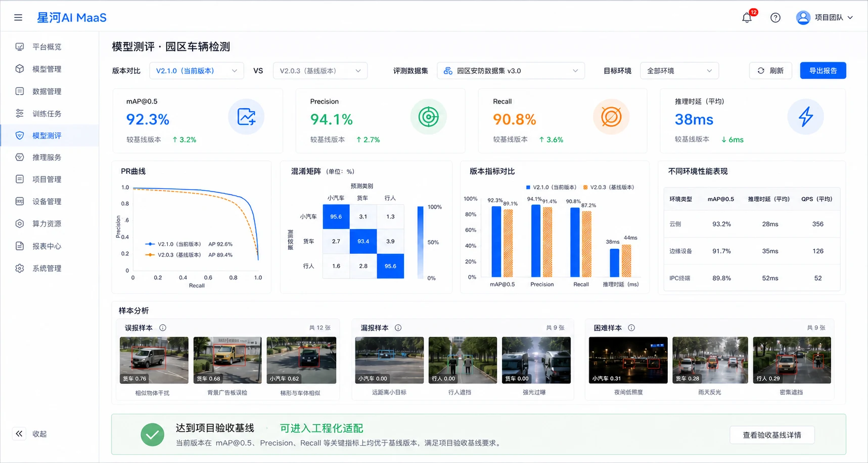Click the 云侧 row in environment table
The height and width of the screenshot is (463, 868).
tap(752, 224)
